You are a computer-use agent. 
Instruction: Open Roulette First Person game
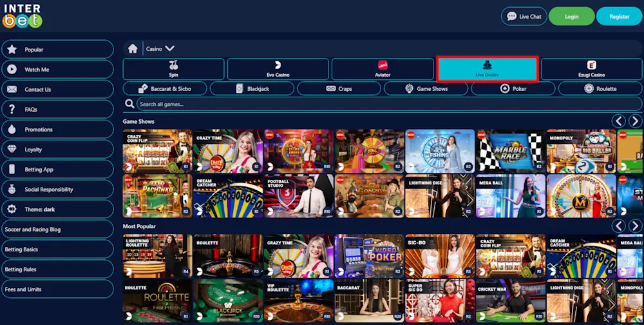[157, 300]
